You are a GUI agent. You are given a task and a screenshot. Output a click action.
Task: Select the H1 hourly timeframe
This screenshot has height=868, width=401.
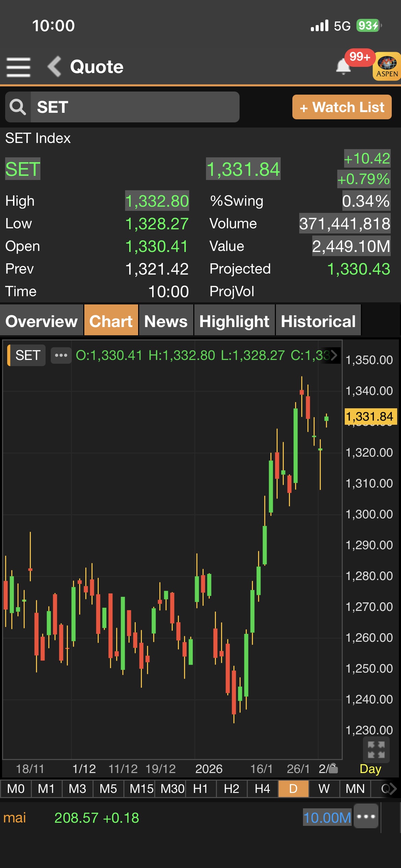200,789
